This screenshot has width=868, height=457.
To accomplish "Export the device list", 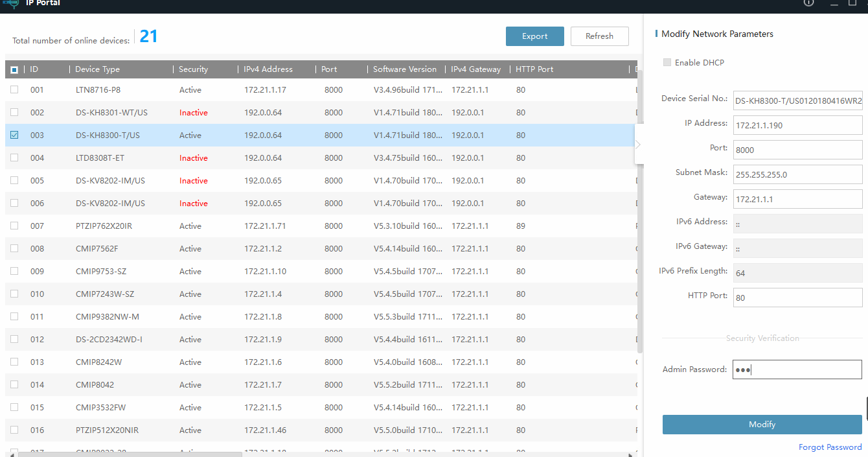I will click(x=534, y=36).
